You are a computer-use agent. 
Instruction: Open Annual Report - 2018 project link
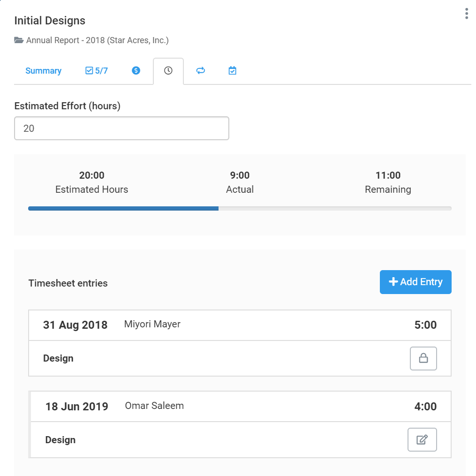click(97, 40)
